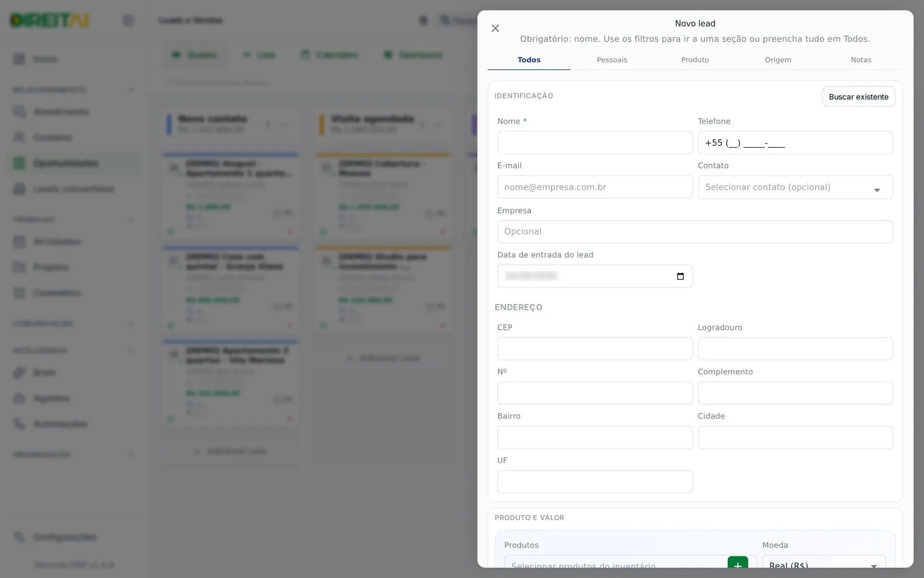Open the Produtos inventory selector
Image resolution: width=924 pixels, height=578 pixels.
(x=616, y=562)
